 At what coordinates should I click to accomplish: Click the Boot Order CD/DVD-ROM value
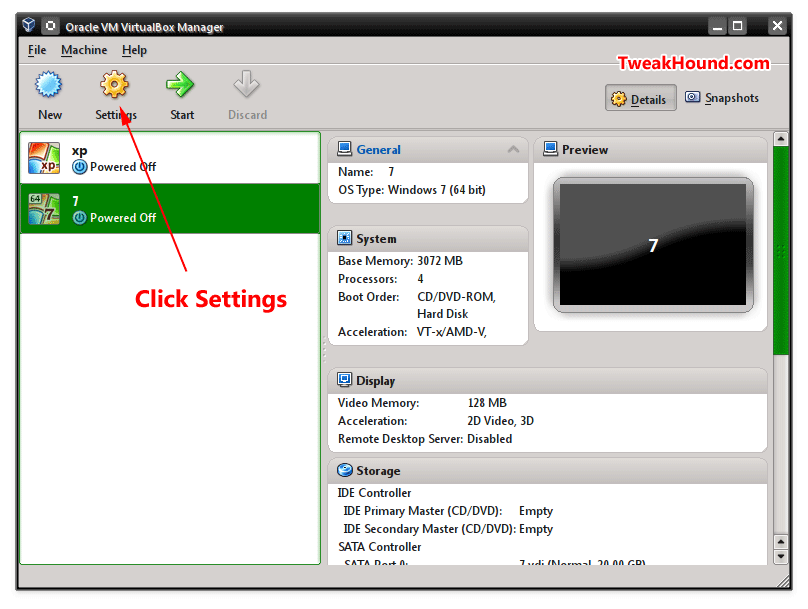click(x=456, y=297)
